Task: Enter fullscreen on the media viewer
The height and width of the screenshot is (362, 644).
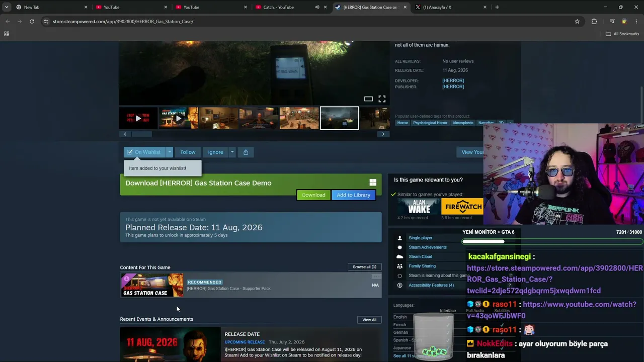Action: (x=382, y=99)
